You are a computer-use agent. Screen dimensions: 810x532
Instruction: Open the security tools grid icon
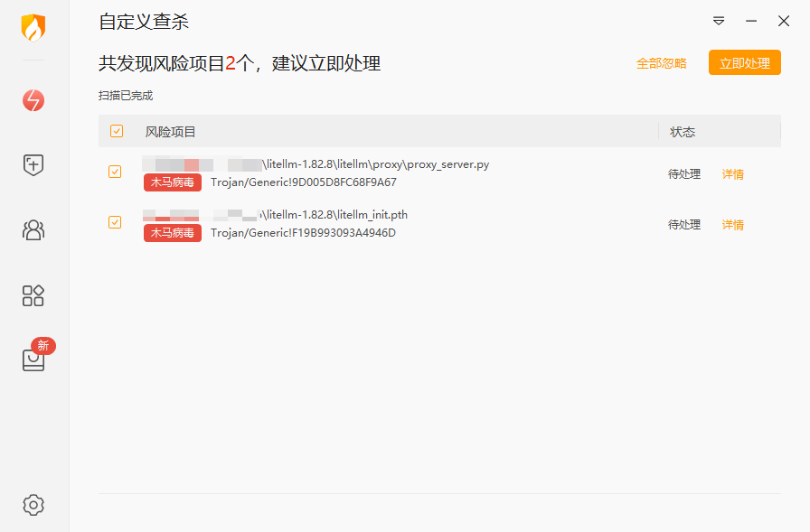pos(33,295)
